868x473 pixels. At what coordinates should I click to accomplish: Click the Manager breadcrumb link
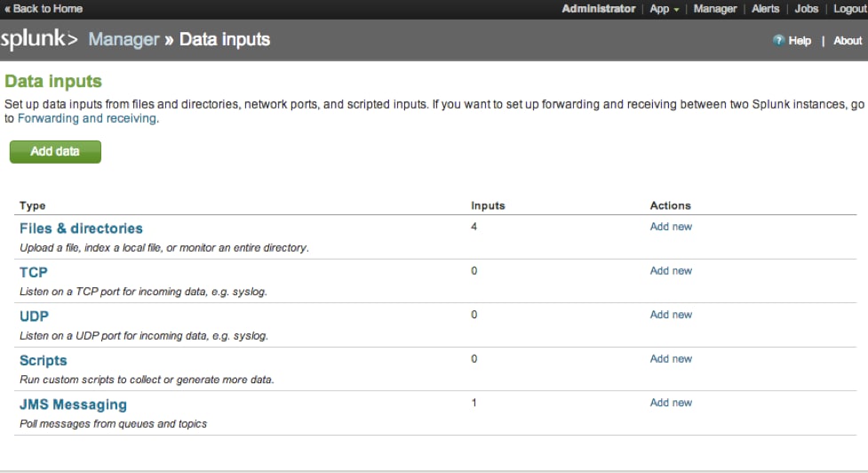123,39
